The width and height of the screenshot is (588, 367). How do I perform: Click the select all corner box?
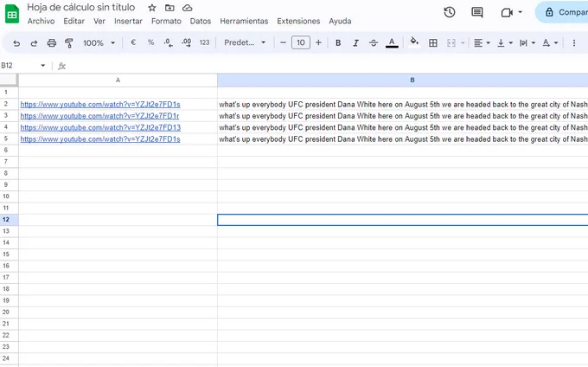(9, 80)
